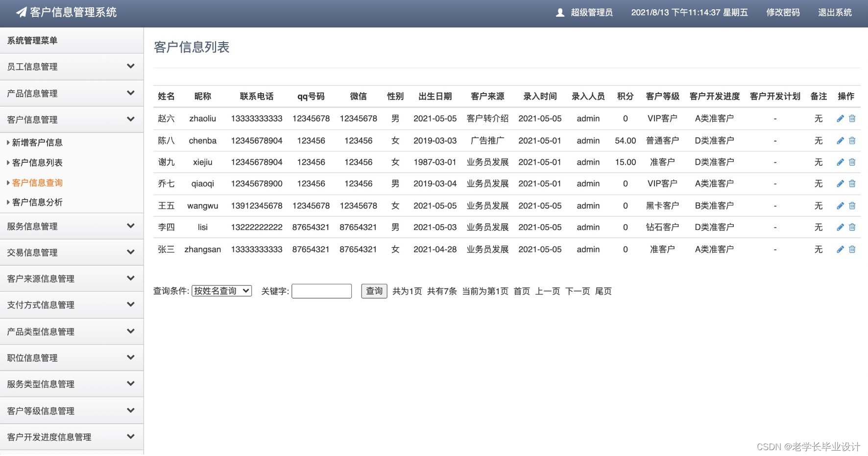868x456 pixels.
Task: Go to 尾页 last page link
Action: coord(603,291)
